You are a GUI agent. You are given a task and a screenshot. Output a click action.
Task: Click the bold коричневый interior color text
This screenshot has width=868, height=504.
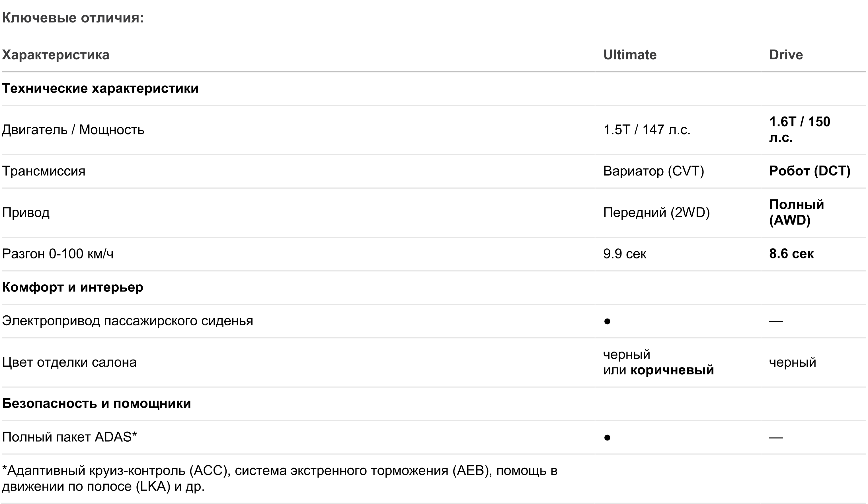pyautogui.click(x=672, y=370)
